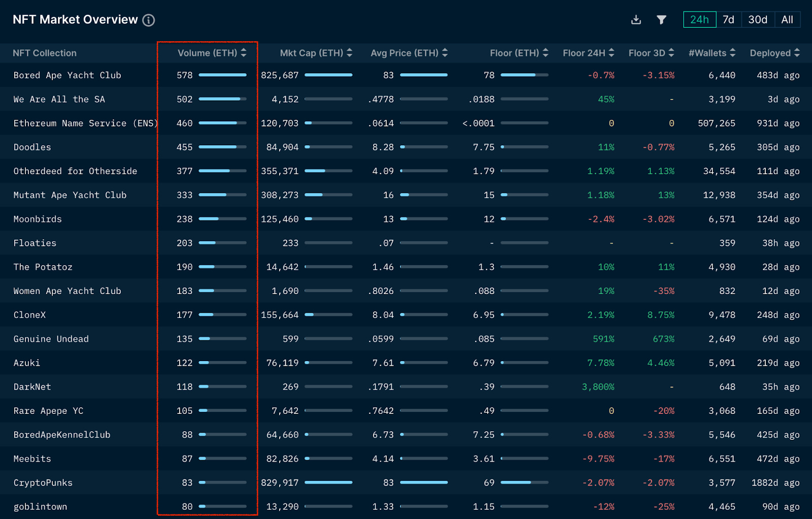The width and height of the screenshot is (812, 519).
Task: Click market cap value 825,687
Action: click(x=280, y=75)
